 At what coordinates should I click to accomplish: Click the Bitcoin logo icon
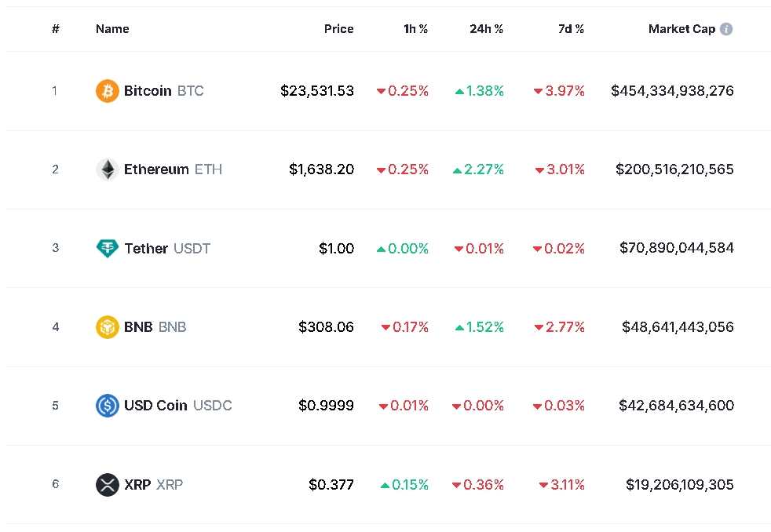click(x=108, y=91)
